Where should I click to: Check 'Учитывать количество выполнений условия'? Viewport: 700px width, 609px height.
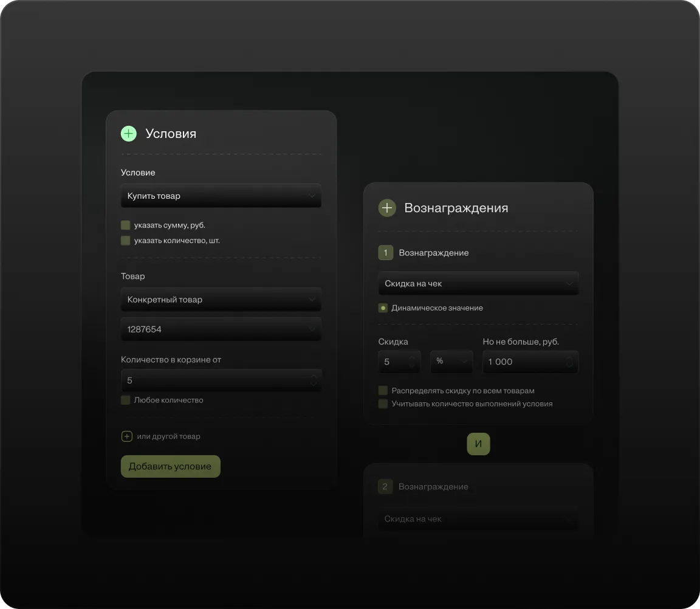coord(383,404)
